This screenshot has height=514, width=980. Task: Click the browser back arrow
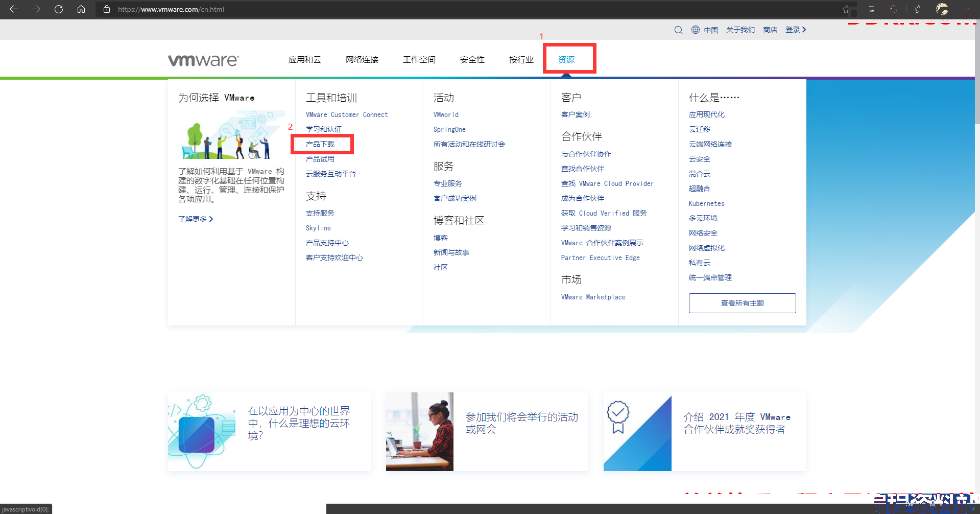14,9
